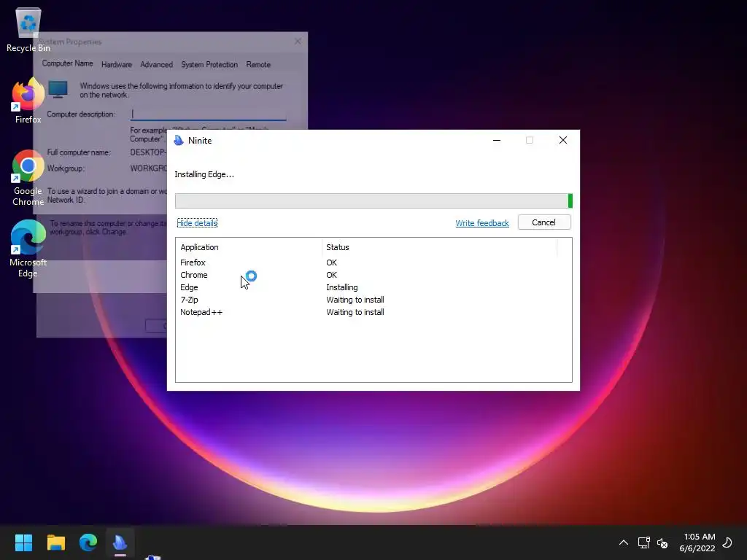Open the clock showing 1:05 AM
The height and width of the screenshot is (560, 747).
click(697, 542)
